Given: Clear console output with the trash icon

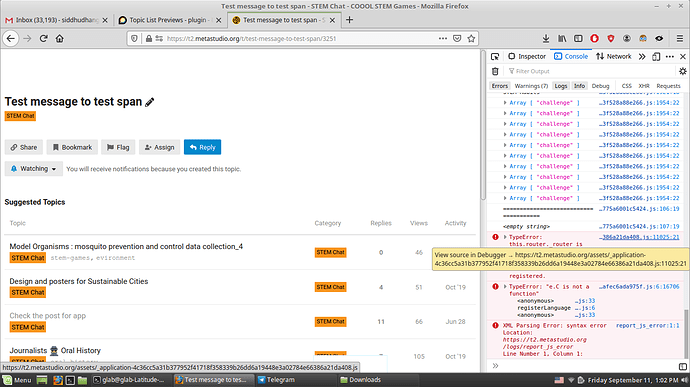Looking at the screenshot, I should (495, 71).
